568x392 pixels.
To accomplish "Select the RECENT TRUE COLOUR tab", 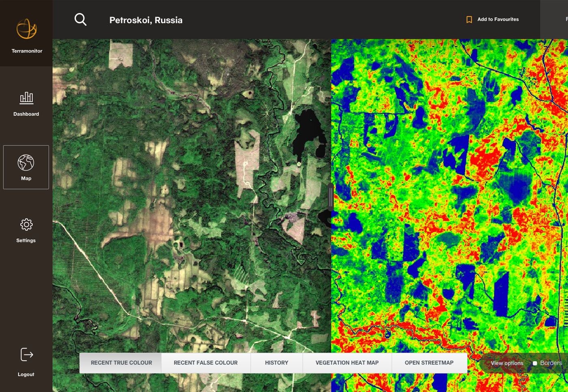I will point(121,362).
